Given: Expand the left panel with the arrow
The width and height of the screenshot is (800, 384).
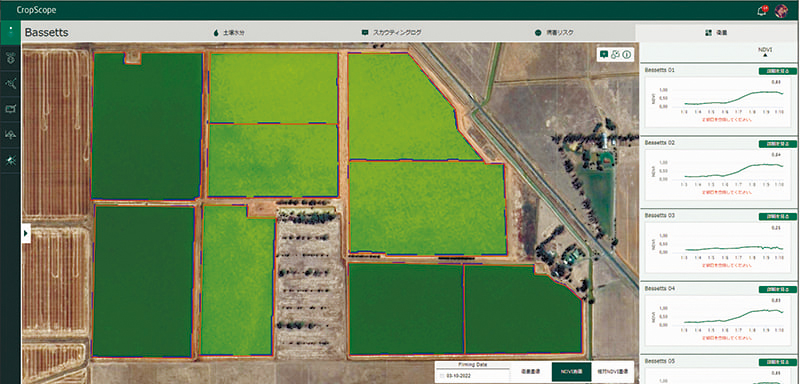Looking at the screenshot, I should coord(26,233).
